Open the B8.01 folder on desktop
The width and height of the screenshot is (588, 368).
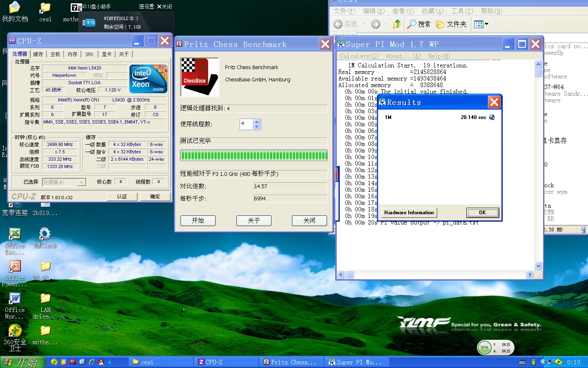(45, 270)
